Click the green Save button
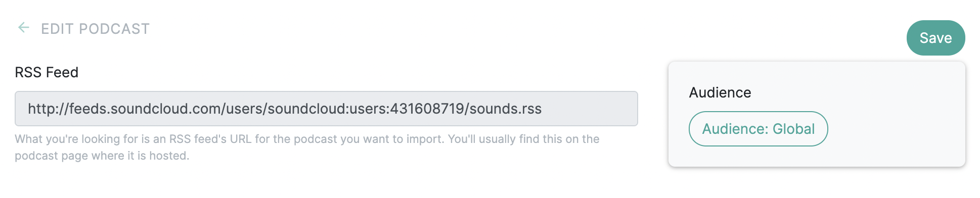Screen dimensions: 980x198 [936, 38]
